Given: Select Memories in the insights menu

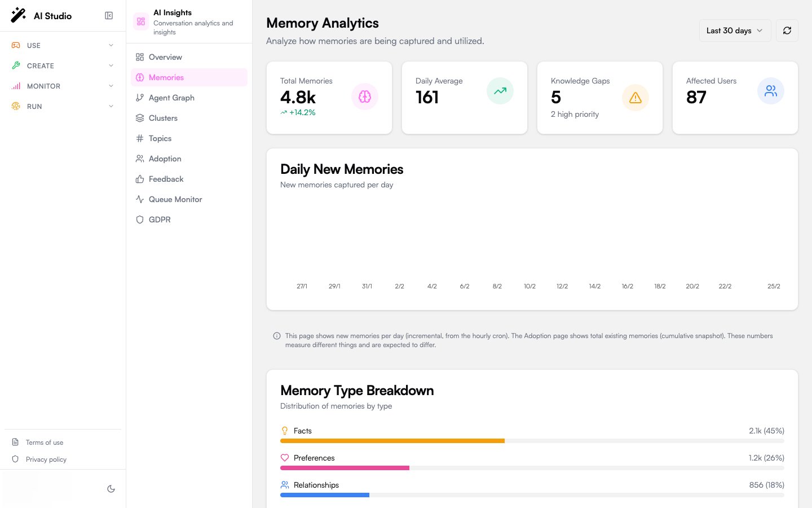Looking at the screenshot, I should pyautogui.click(x=189, y=77).
